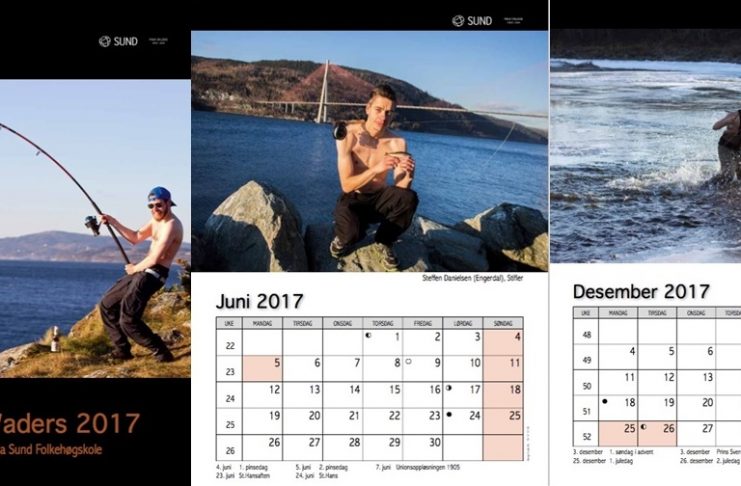This screenshot has width=741, height=486.
Task: Click the SUND logo above June photo
Action: 472,21
